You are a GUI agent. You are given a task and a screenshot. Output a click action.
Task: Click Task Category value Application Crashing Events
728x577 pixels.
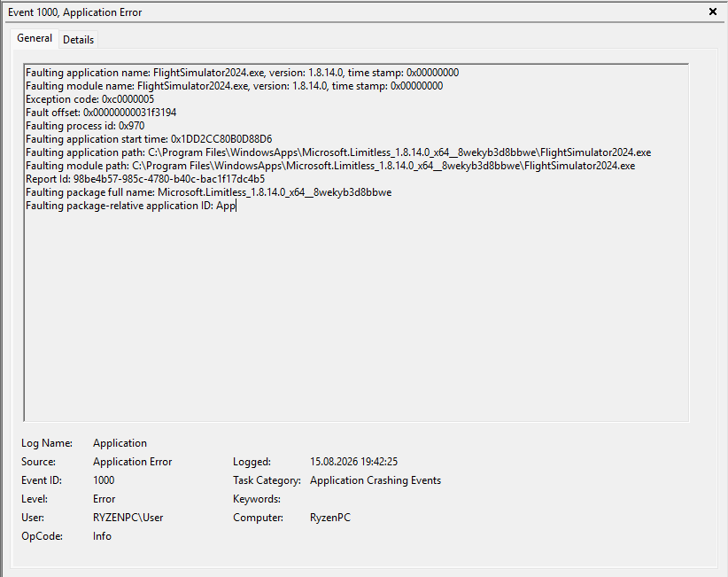[x=376, y=480]
